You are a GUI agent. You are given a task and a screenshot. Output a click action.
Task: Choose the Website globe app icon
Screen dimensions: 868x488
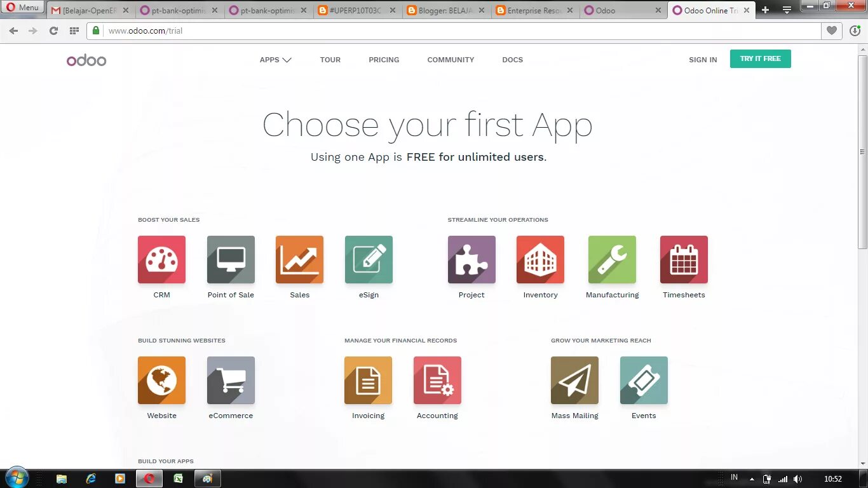[x=162, y=381]
